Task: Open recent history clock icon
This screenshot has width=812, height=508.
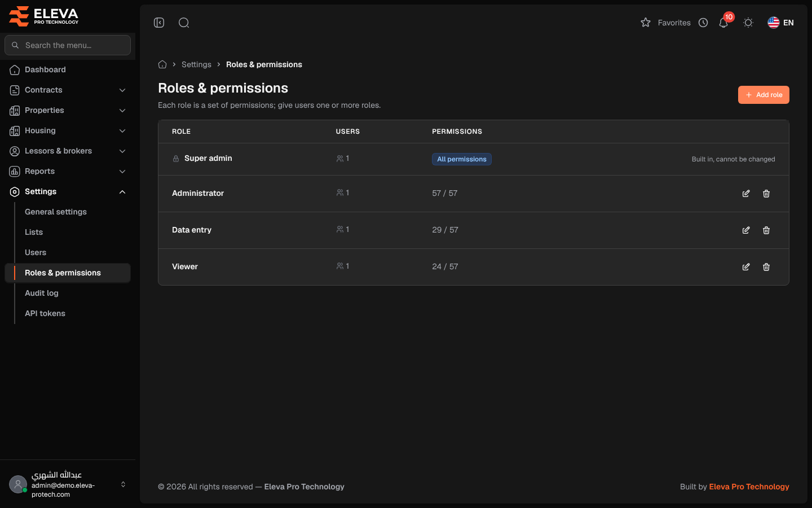Action: (703, 23)
